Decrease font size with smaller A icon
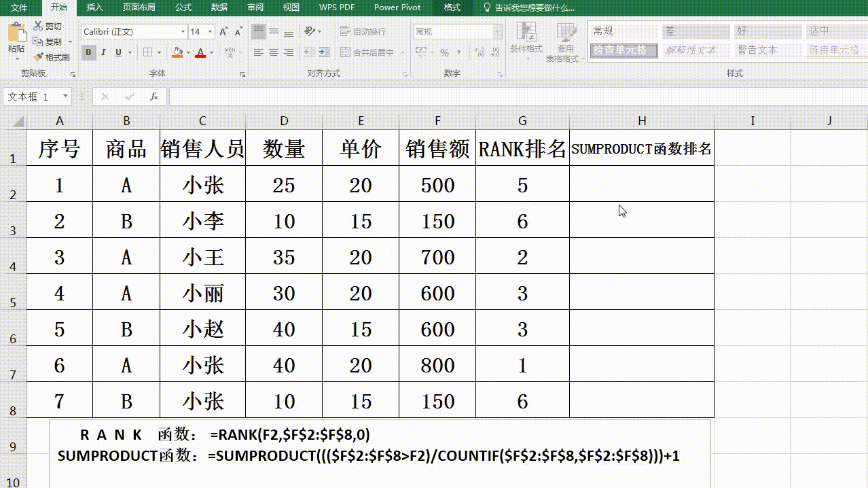The width and height of the screenshot is (868, 488). pos(238,32)
